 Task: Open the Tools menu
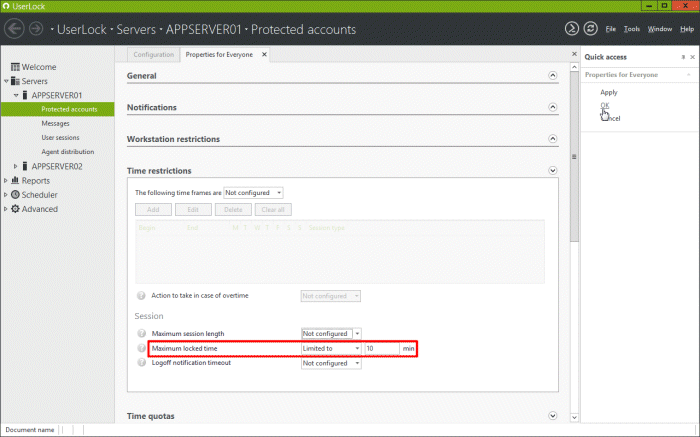(x=632, y=29)
